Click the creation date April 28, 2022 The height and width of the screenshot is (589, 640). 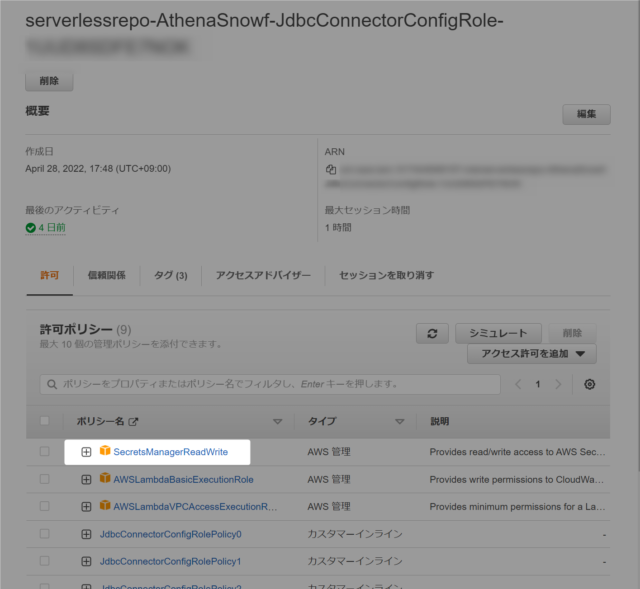pyautogui.click(x=98, y=169)
